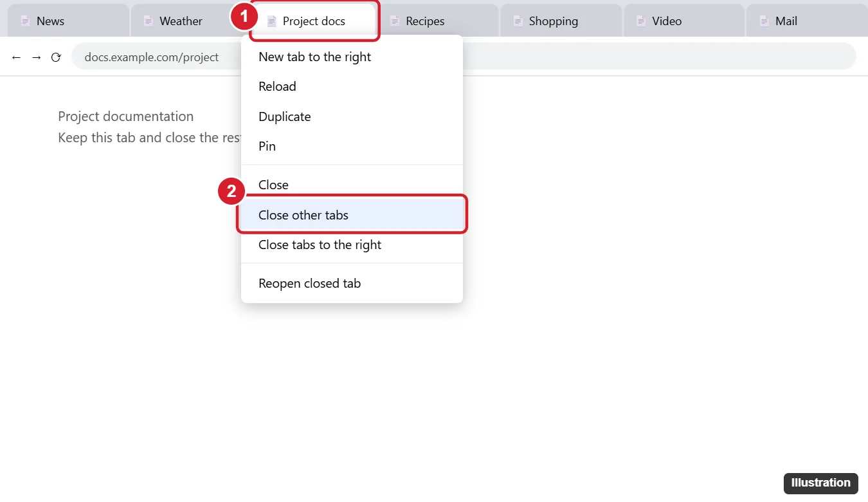Click the docs.example.com/project address bar

[x=464, y=57]
